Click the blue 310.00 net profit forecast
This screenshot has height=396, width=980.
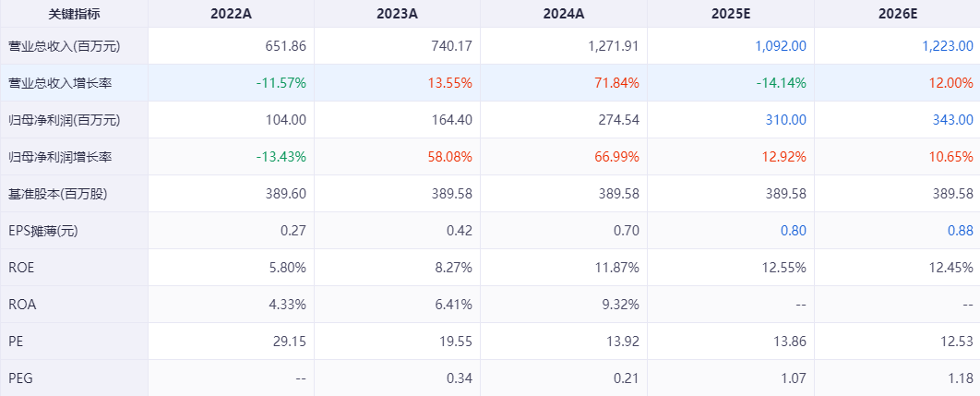(x=785, y=120)
